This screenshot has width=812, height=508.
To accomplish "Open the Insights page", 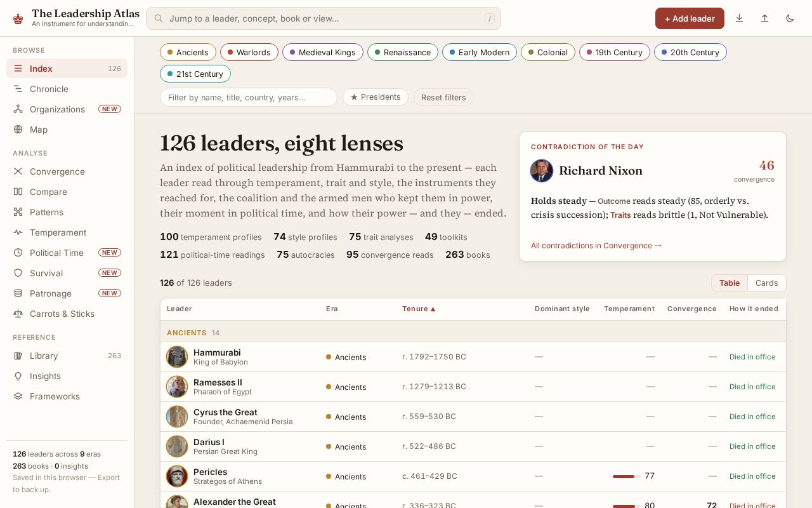I will (x=67, y=376).
